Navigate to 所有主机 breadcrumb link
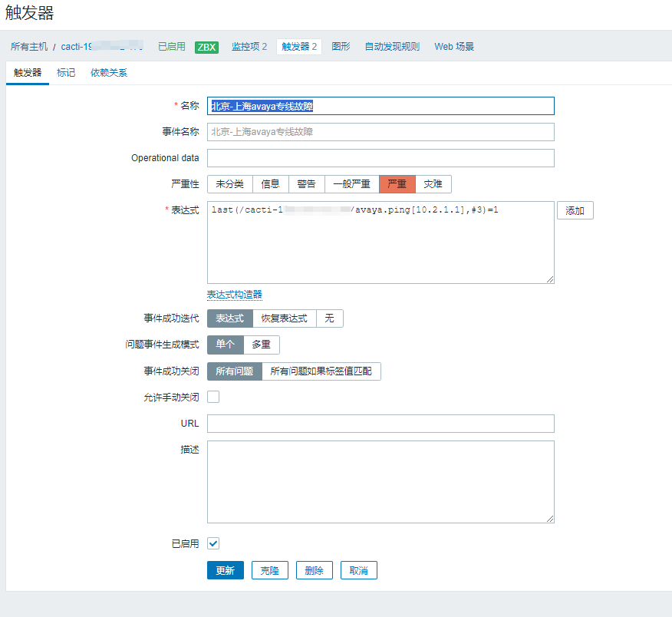This screenshot has height=617, width=672. click(29, 46)
